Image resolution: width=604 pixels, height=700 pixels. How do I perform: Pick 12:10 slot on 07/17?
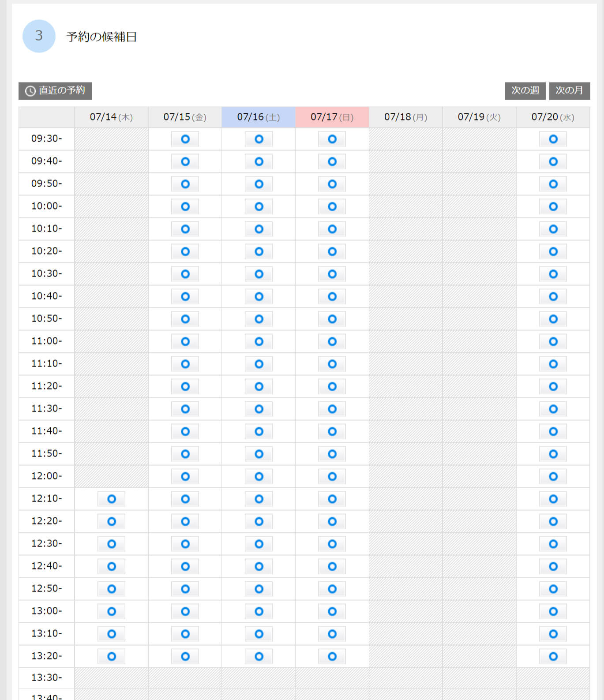click(x=332, y=499)
